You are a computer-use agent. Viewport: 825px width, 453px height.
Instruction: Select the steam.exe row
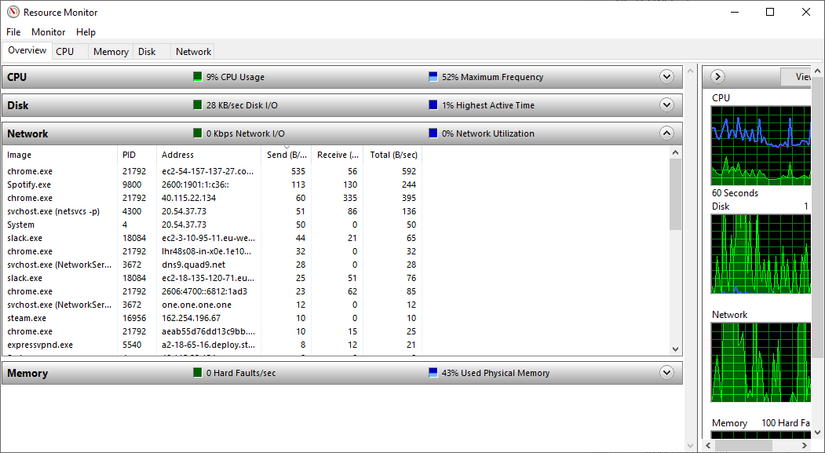tap(212, 318)
